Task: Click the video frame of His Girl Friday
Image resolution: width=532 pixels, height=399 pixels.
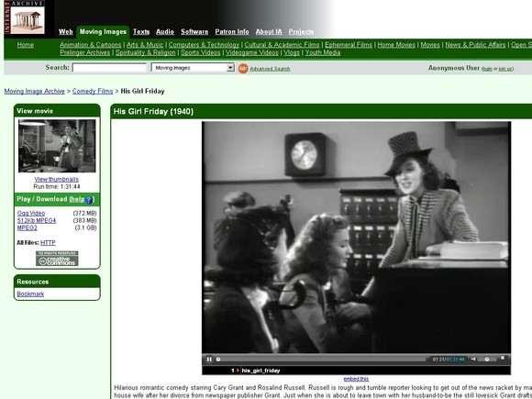Action: point(356,238)
